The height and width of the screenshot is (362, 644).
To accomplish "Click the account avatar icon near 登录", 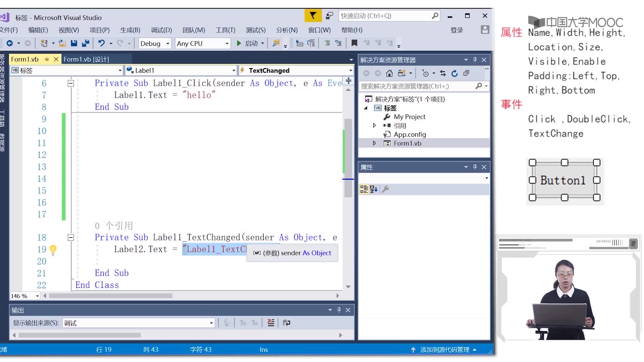I will tap(485, 30).
